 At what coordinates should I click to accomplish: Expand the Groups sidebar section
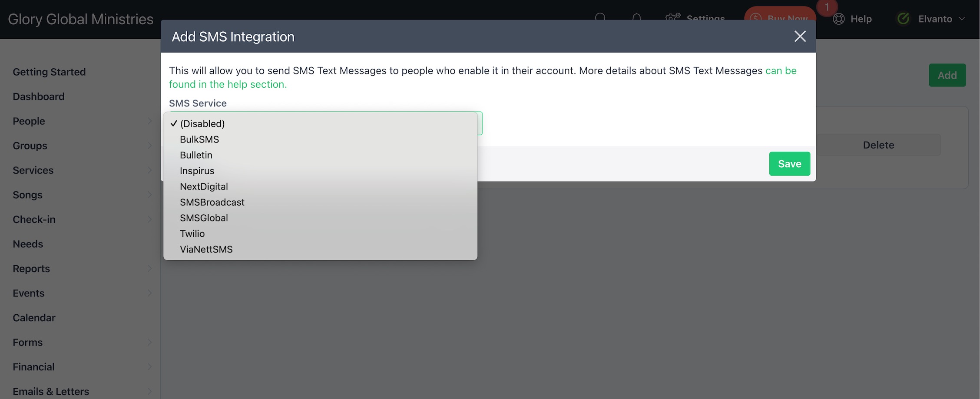coord(82,146)
